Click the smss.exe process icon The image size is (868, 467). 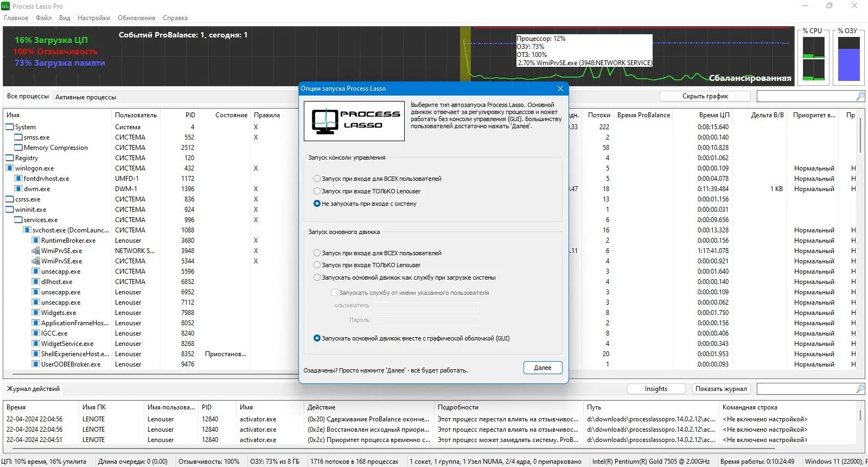click(18, 137)
